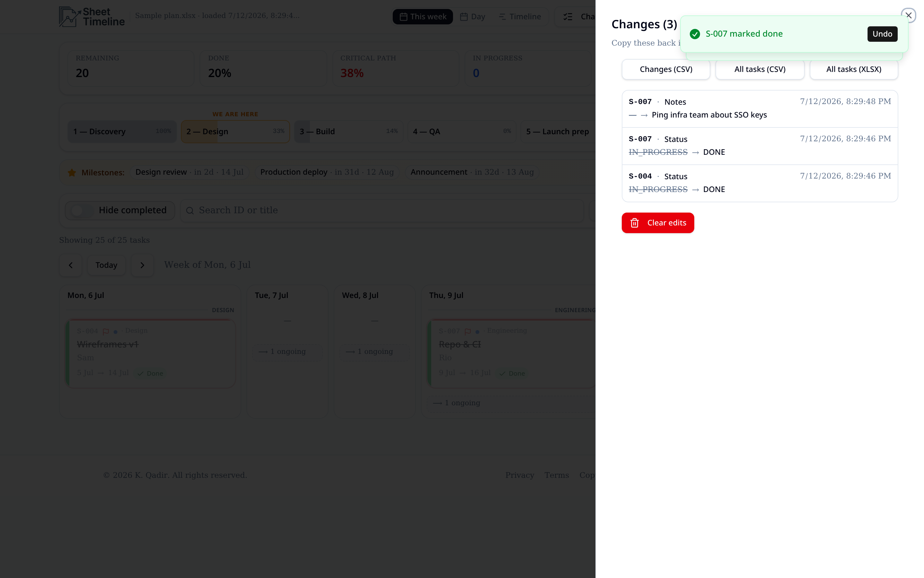The height and width of the screenshot is (578, 924).
Task: Click the Today button
Action: 106,265
